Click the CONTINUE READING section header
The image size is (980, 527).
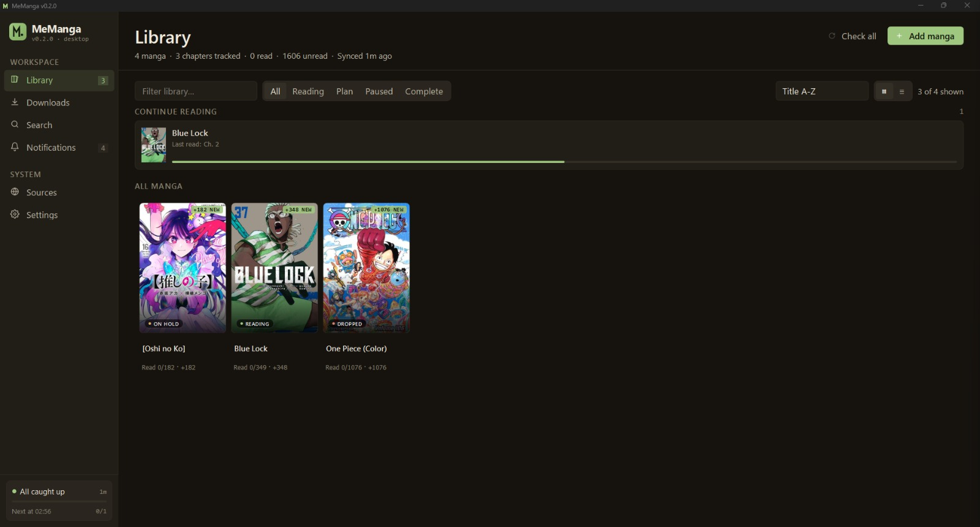click(x=176, y=112)
